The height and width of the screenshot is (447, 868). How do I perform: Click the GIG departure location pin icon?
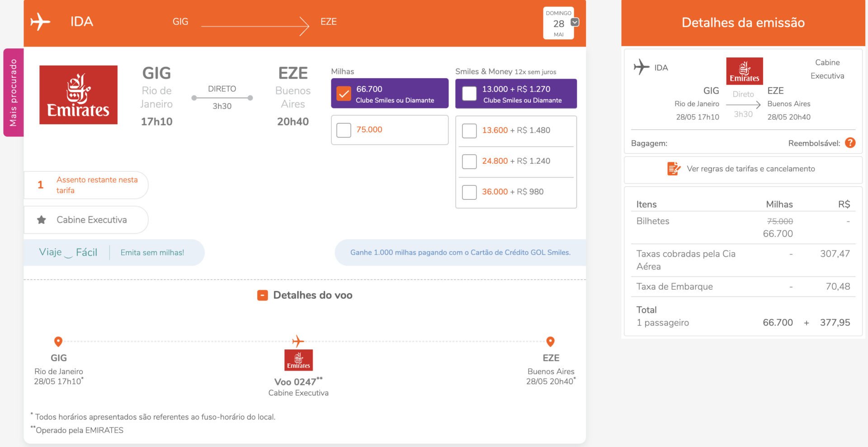[x=58, y=342]
